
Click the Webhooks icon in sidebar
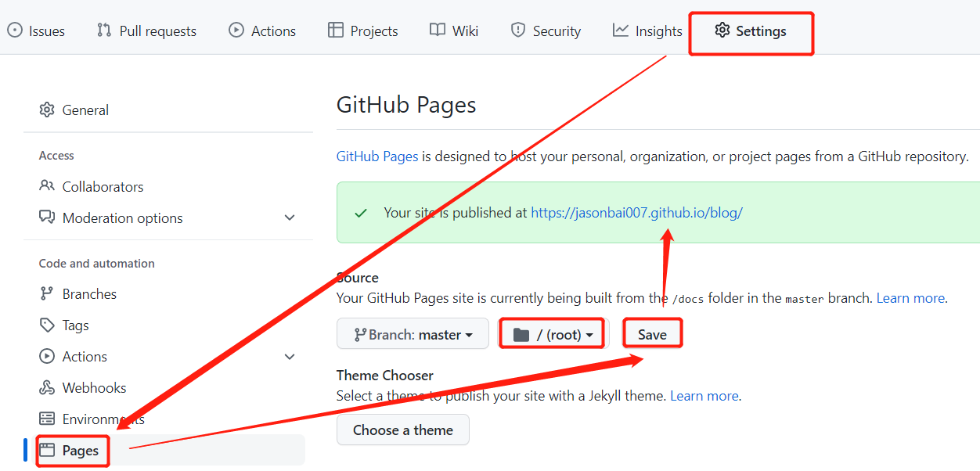[47, 388]
